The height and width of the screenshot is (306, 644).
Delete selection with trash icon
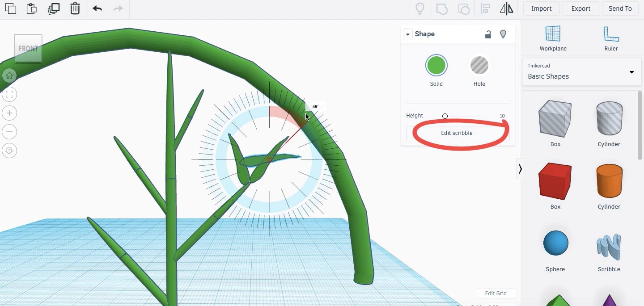click(x=75, y=8)
